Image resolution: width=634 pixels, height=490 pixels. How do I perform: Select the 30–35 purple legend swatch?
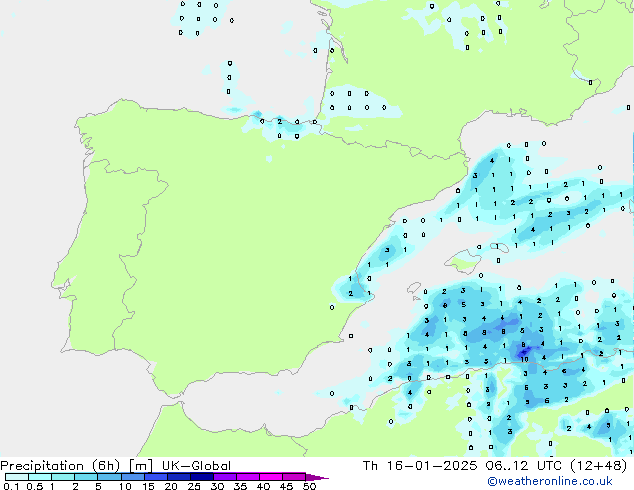pos(224,477)
